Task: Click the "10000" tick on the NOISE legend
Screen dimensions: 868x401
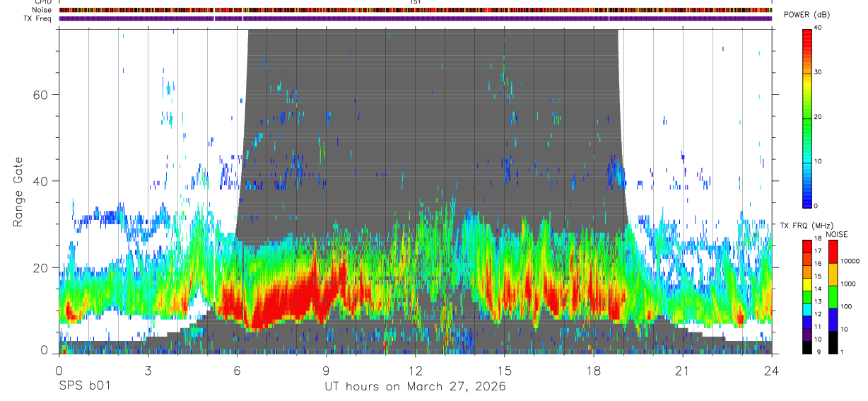Action: 850,260
